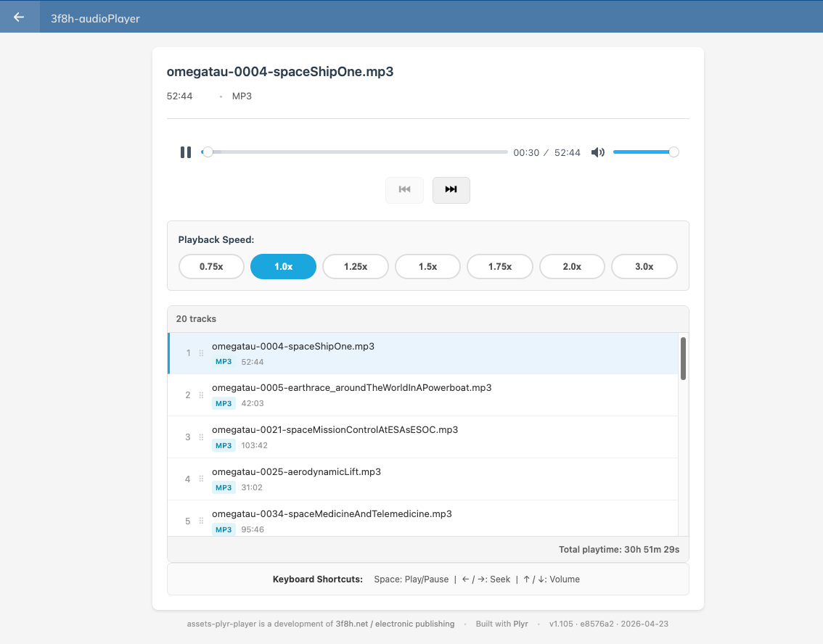
Task: Click drag handle of track 3
Action: pos(201,437)
